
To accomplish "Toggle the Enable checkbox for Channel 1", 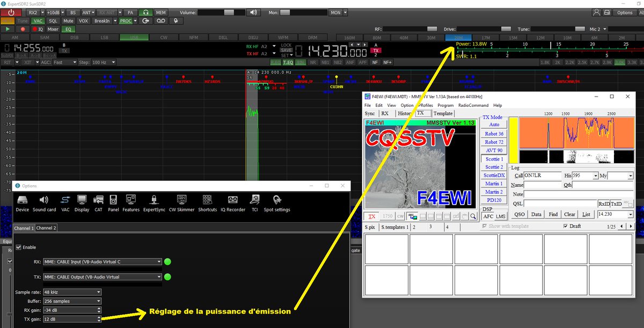I will point(19,247).
